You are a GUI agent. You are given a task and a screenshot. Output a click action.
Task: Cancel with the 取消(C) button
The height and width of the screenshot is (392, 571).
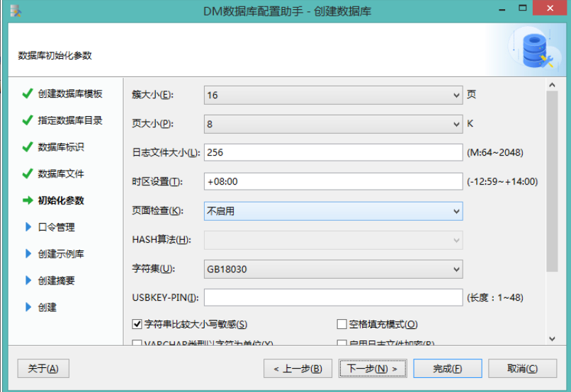(x=522, y=369)
